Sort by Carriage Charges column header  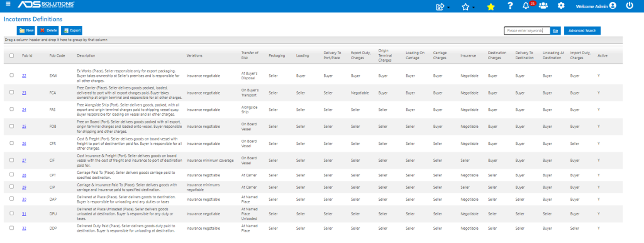tap(440, 55)
